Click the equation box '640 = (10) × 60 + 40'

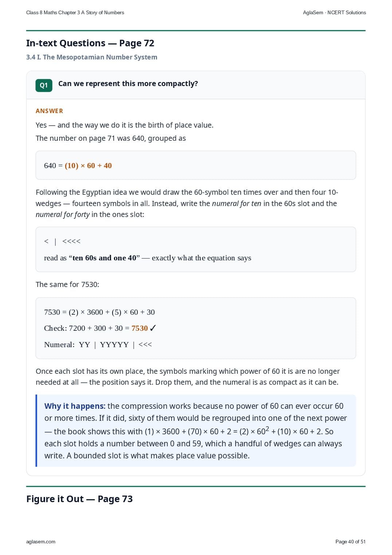(x=196, y=165)
